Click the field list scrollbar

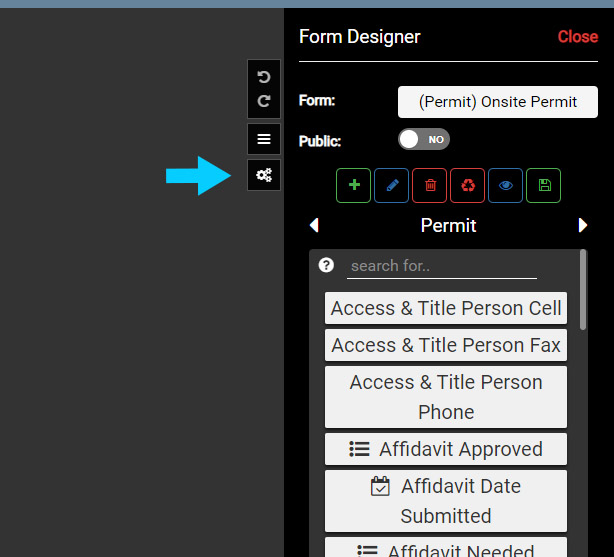[x=583, y=290]
